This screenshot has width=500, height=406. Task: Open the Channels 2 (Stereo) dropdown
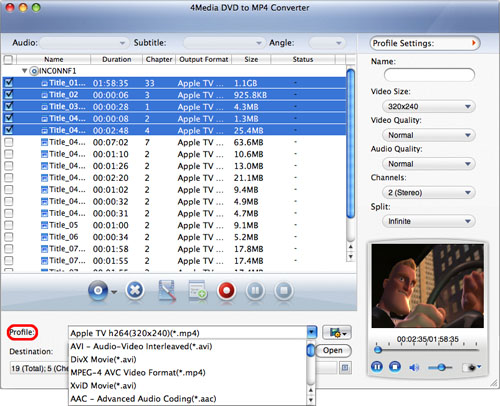[x=428, y=192]
